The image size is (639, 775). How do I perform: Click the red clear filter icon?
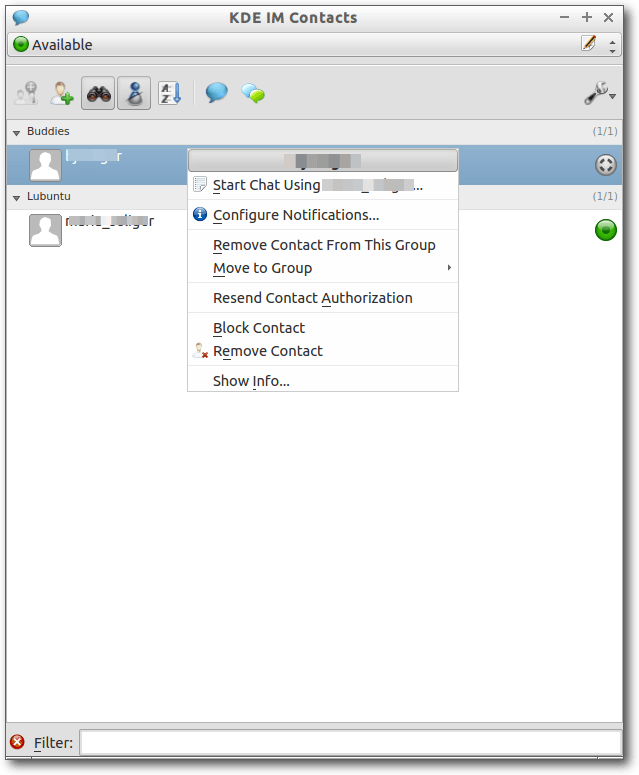(x=17, y=742)
